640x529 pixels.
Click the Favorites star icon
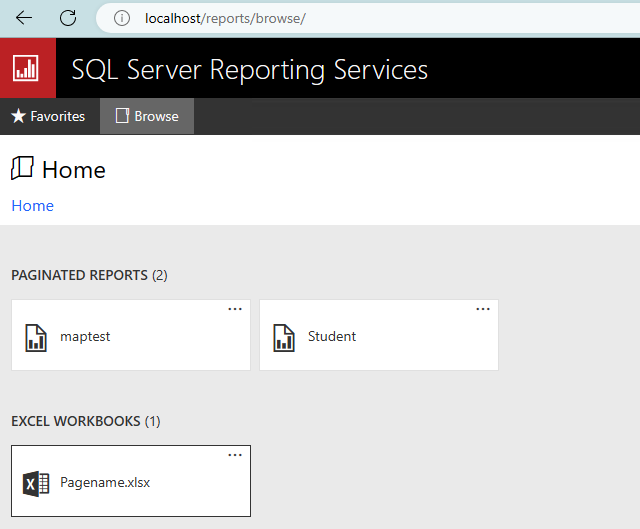(x=18, y=116)
